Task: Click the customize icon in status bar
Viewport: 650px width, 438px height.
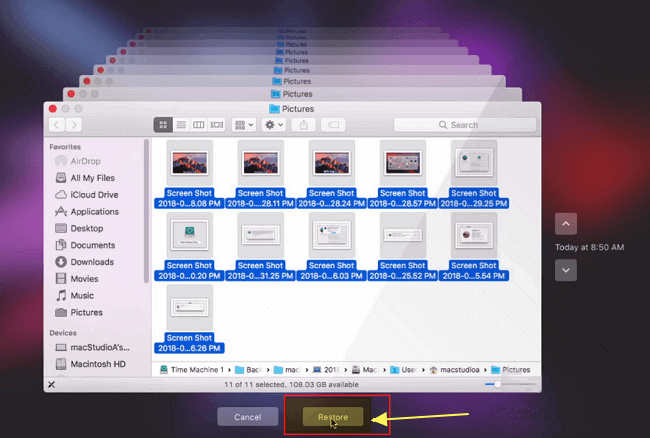Action: click(x=51, y=385)
